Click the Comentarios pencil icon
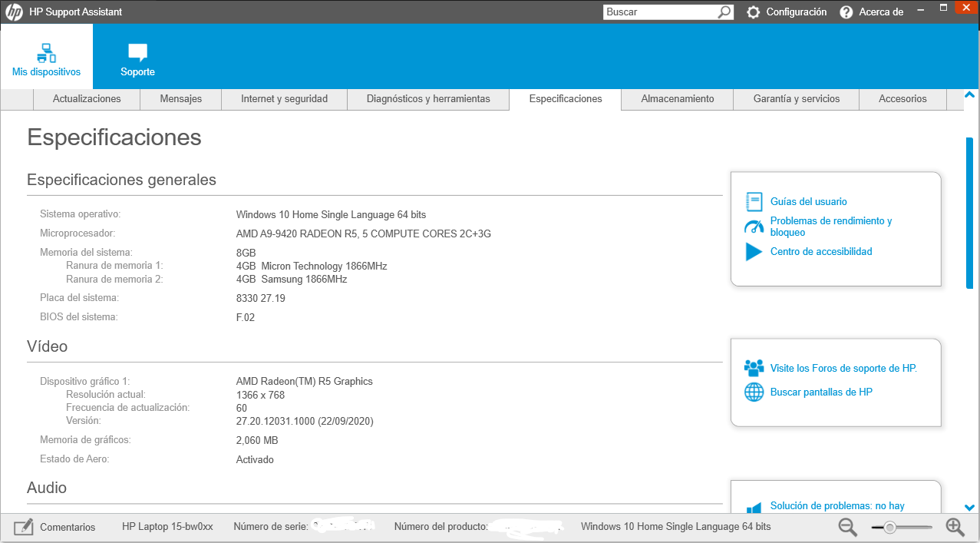 tap(24, 527)
